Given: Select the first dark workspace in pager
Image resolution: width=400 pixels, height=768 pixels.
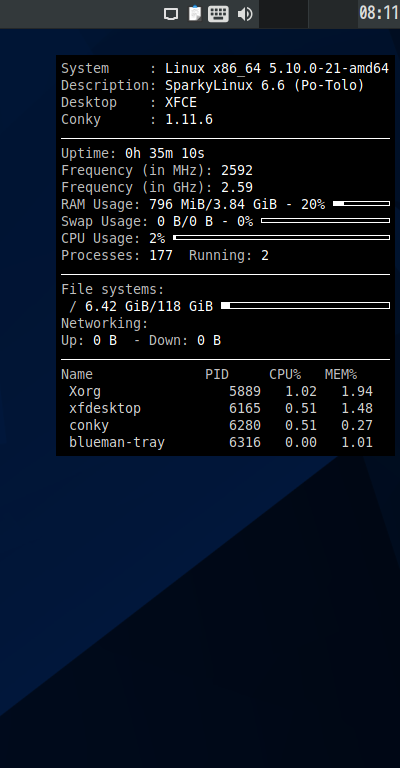Looking at the screenshot, I should [283, 14].
